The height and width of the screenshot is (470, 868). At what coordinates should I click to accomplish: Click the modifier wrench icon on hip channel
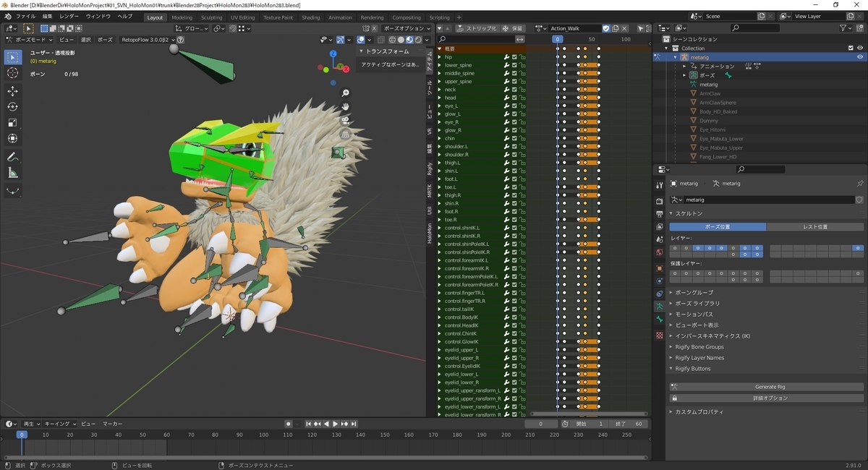[x=507, y=57]
